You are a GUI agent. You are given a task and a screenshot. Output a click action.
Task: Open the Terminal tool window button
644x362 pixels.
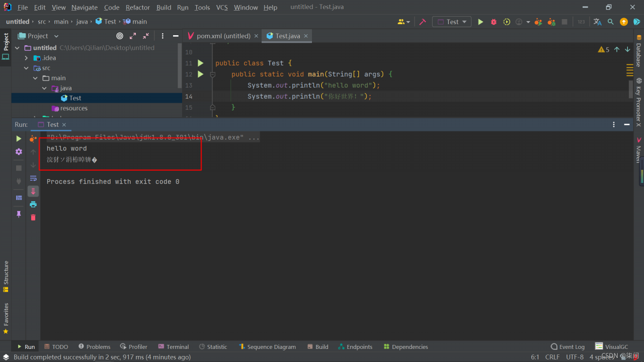[x=174, y=347]
